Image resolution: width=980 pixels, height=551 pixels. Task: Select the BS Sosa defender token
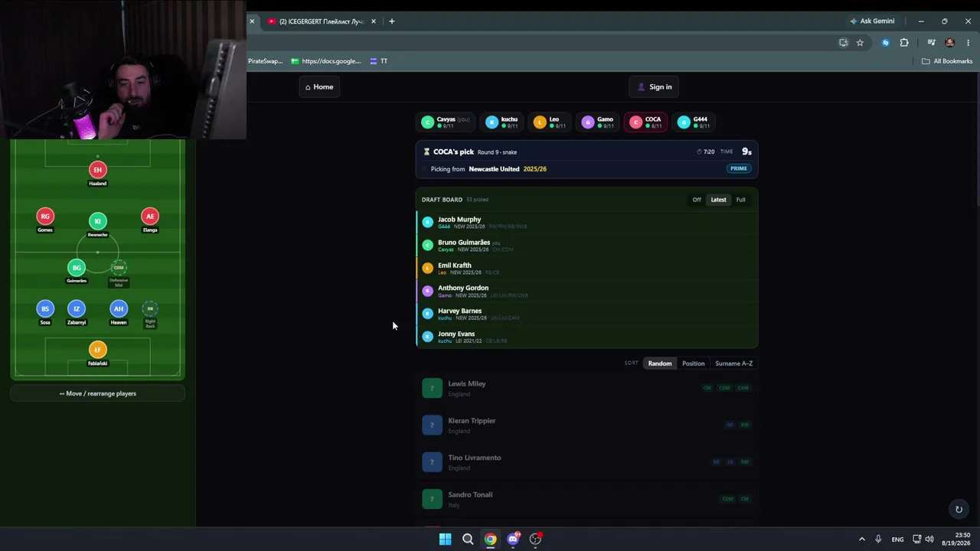(x=45, y=308)
